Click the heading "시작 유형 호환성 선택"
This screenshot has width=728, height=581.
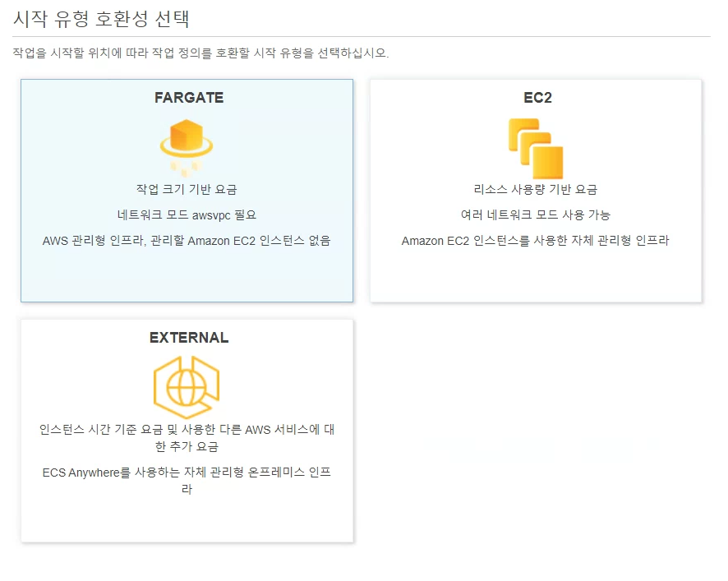coord(101,19)
